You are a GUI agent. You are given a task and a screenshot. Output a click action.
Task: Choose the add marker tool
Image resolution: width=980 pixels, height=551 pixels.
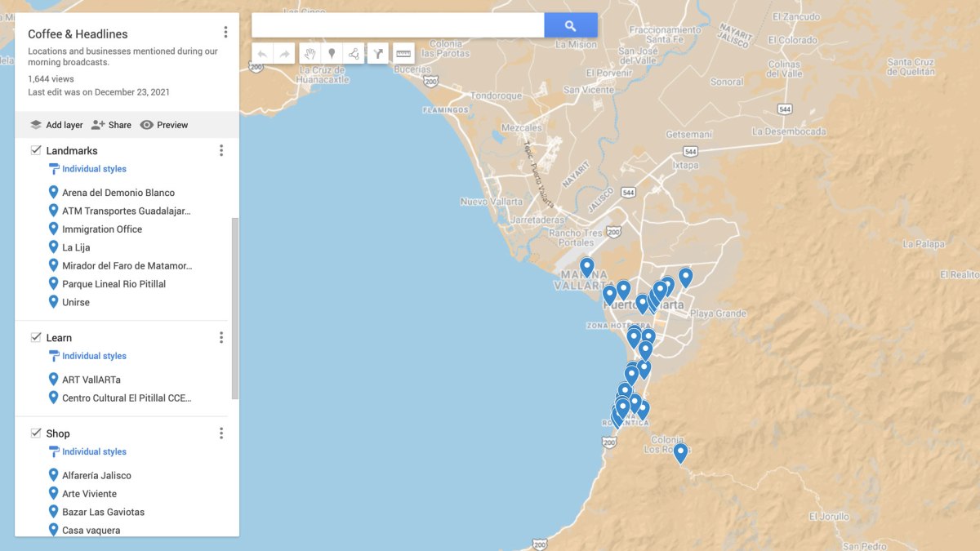point(332,54)
